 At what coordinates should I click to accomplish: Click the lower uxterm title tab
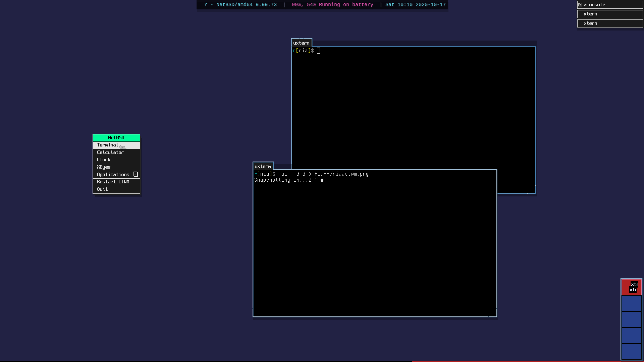(263, 166)
